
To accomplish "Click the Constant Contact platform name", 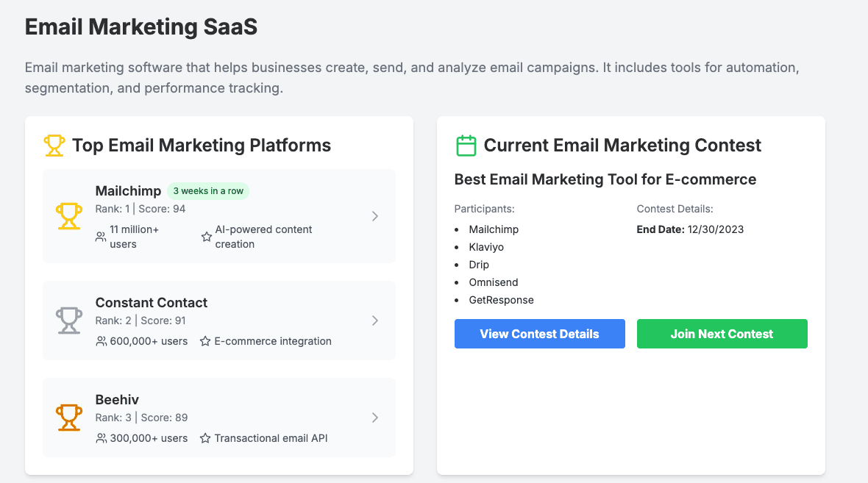I will [151, 303].
